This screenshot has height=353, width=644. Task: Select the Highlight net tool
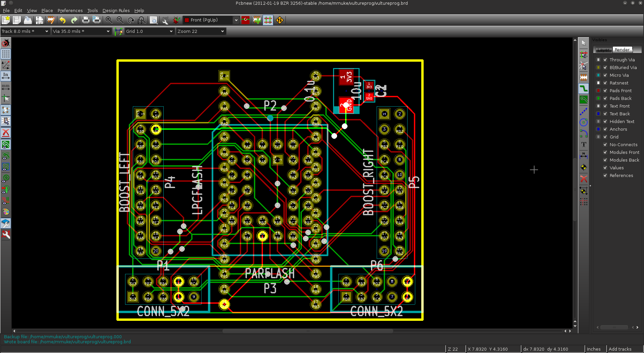coord(584,54)
